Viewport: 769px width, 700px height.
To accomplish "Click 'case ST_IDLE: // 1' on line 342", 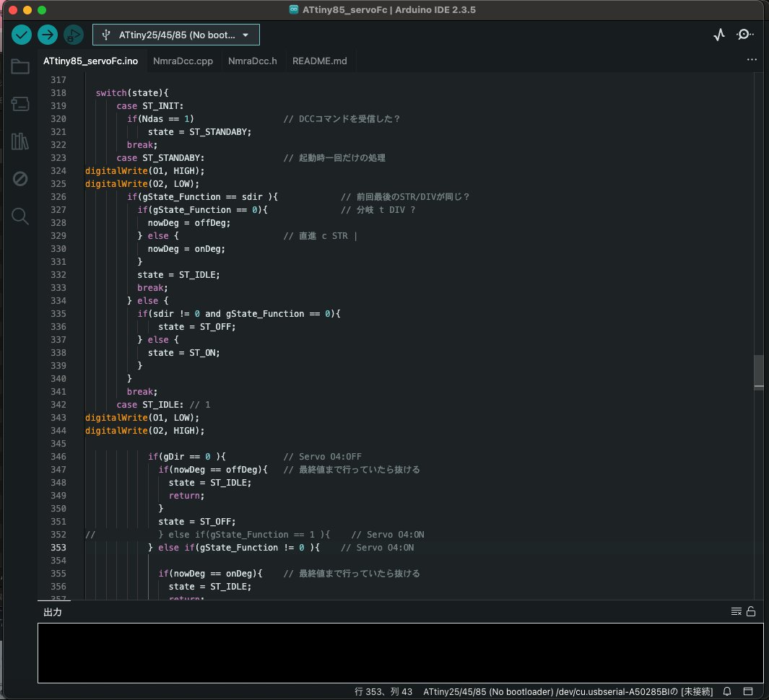I will [x=163, y=404].
